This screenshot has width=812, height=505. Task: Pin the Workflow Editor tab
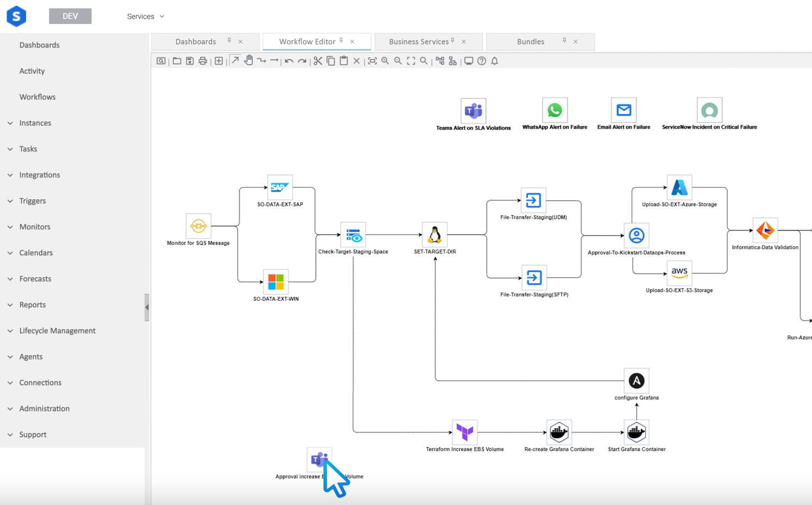[341, 40]
